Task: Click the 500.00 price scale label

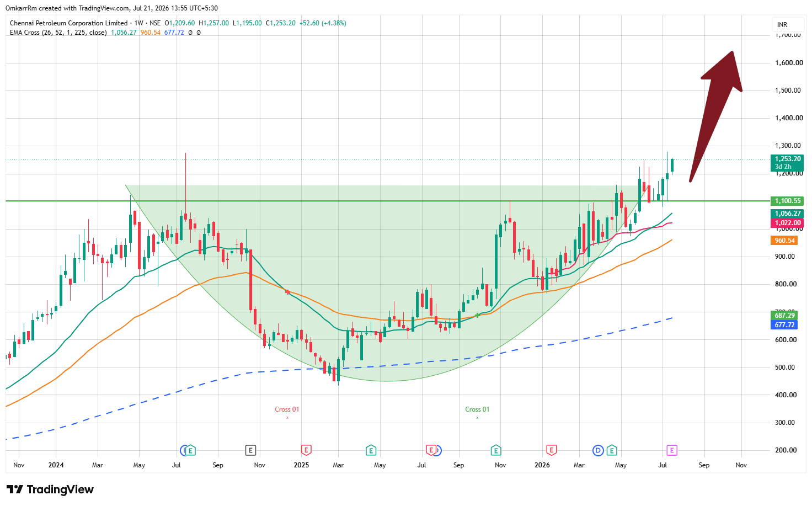Action: [786, 367]
